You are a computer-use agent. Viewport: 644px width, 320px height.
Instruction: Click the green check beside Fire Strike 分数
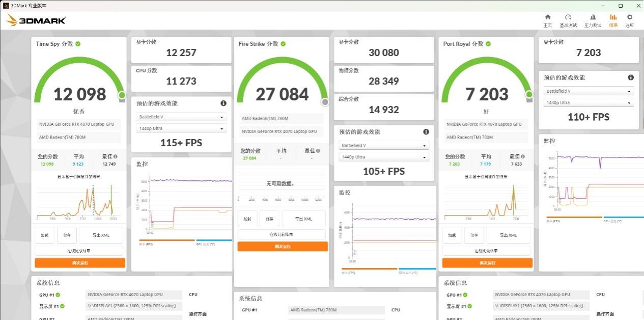coord(283,44)
